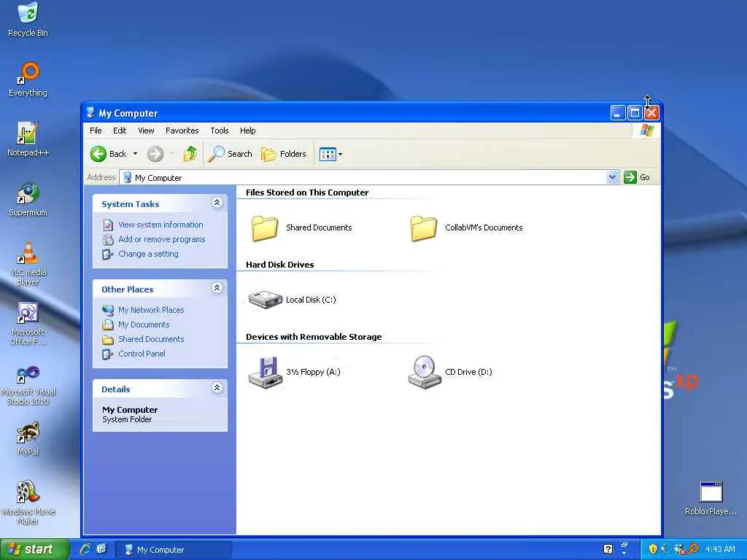Screen dimensions: 747x560
Task: Click Add or remove programs link
Action: 161,239
